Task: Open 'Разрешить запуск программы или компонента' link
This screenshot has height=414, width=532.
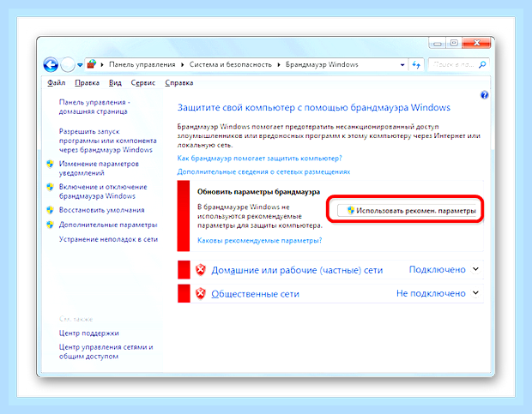Action: (x=107, y=141)
